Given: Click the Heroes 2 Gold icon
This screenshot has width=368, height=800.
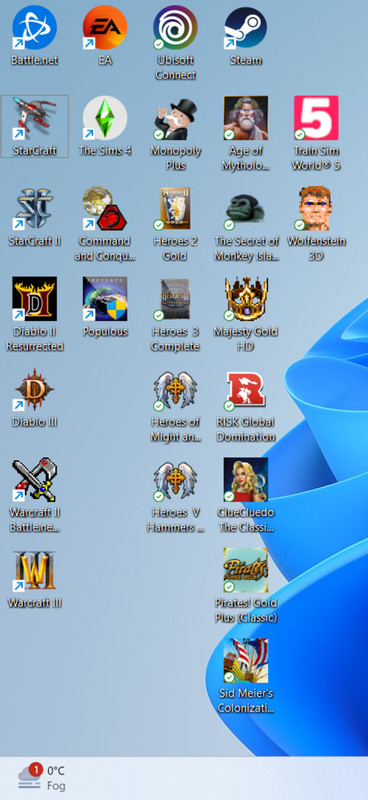Looking at the screenshot, I should [175, 209].
